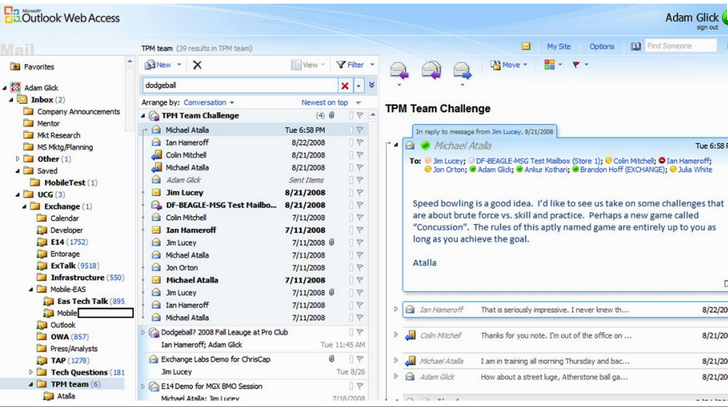
Task: Click the Reply All icon in reading pane
Action: (431, 70)
